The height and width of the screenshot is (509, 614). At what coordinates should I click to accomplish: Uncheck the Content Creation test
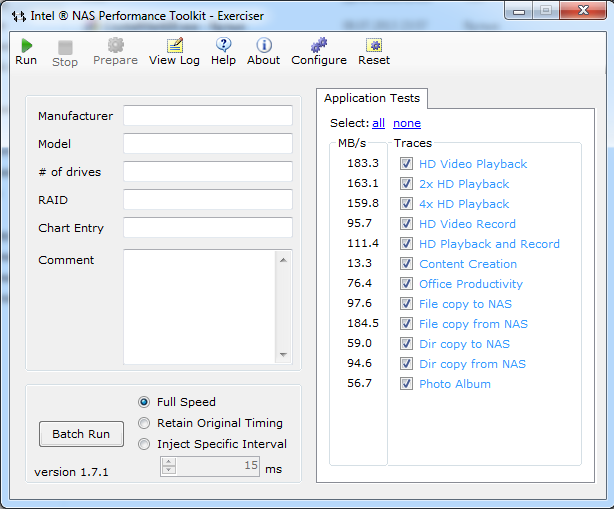[406, 264]
